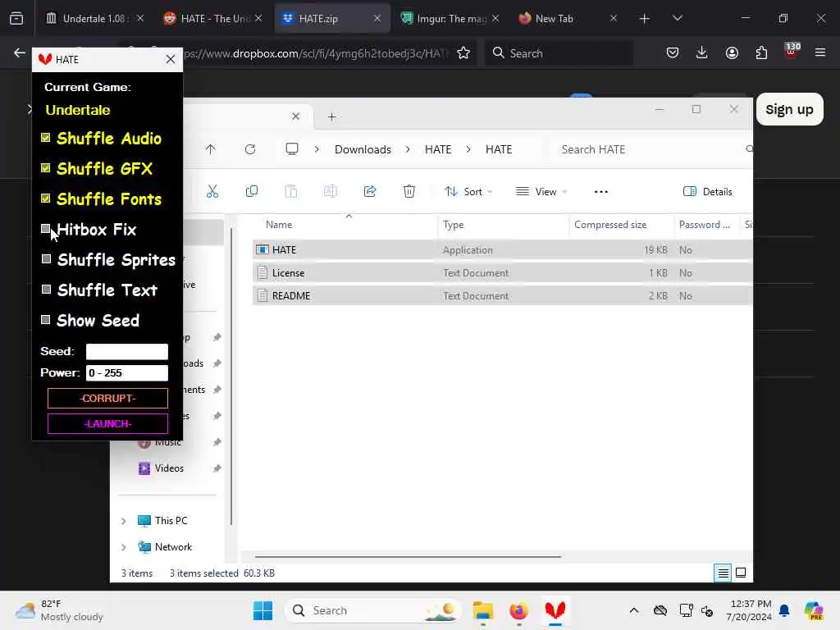Click the Rename icon in Explorer toolbar

pos(331,191)
